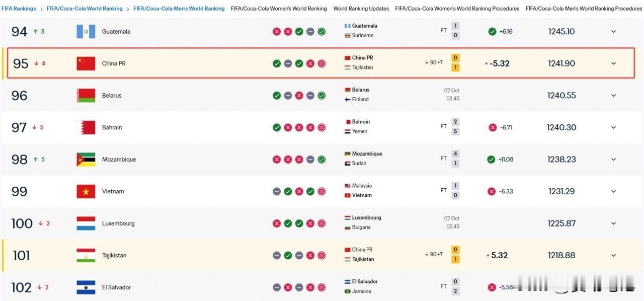Click the Luxembourg points total 1225.87
644x301 pixels.
tap(561, 223)
